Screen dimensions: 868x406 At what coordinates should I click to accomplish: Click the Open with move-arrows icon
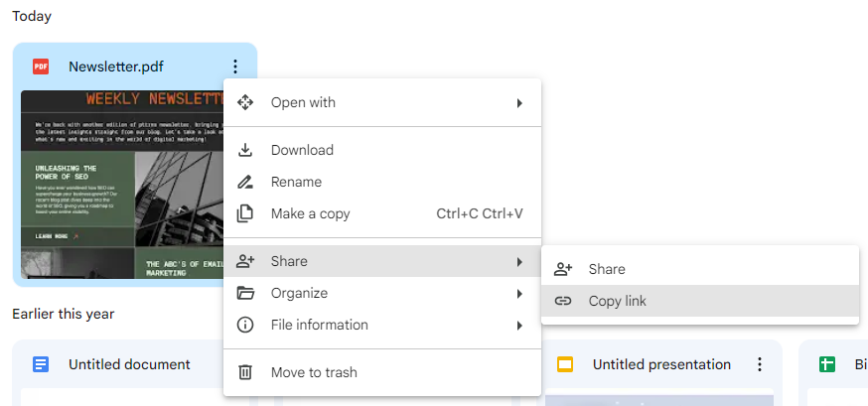point(245,102)
